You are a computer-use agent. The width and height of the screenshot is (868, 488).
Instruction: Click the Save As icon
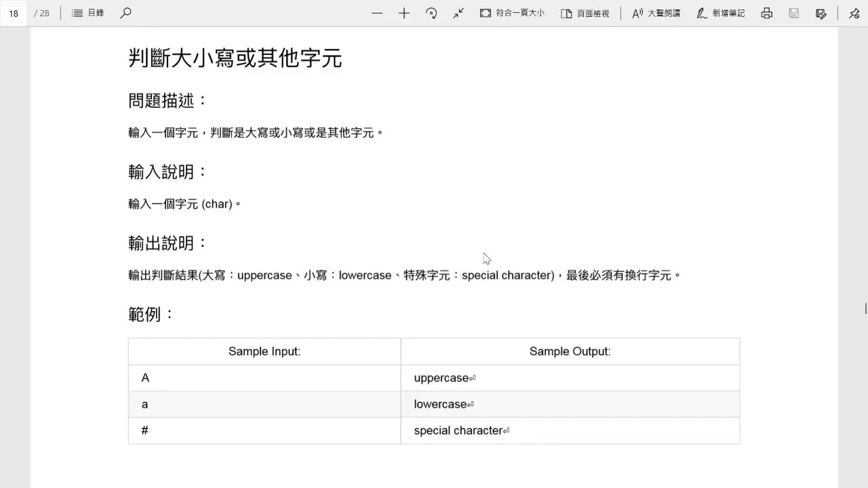tap(821, 13)
